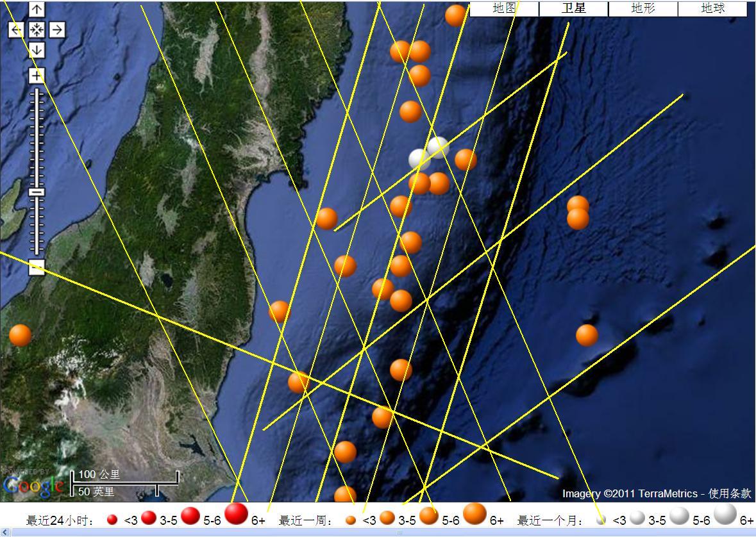Click the upper-right white earthquake marker
The height and width of the screenshot is (537, 756).
(438, 147)
